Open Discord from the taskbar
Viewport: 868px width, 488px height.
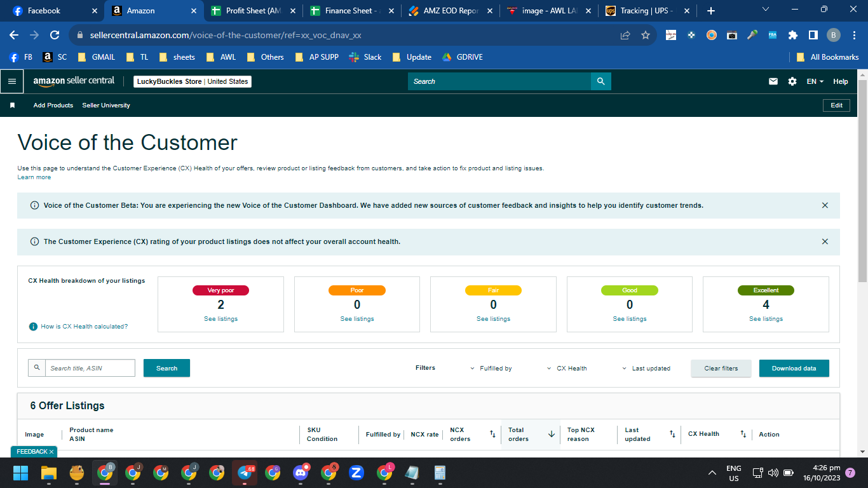[x=301, y=473]
